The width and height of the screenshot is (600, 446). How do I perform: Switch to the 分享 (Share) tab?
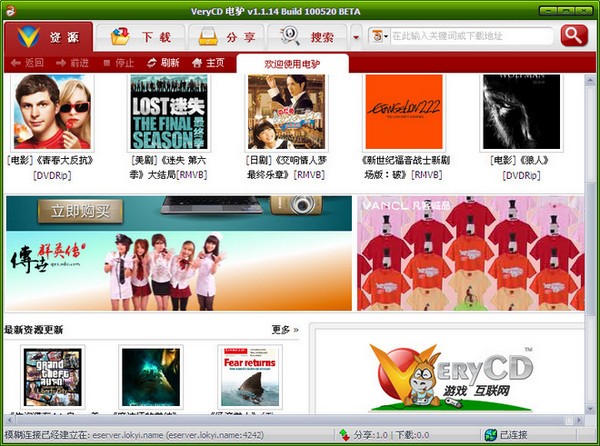(227, 37)
